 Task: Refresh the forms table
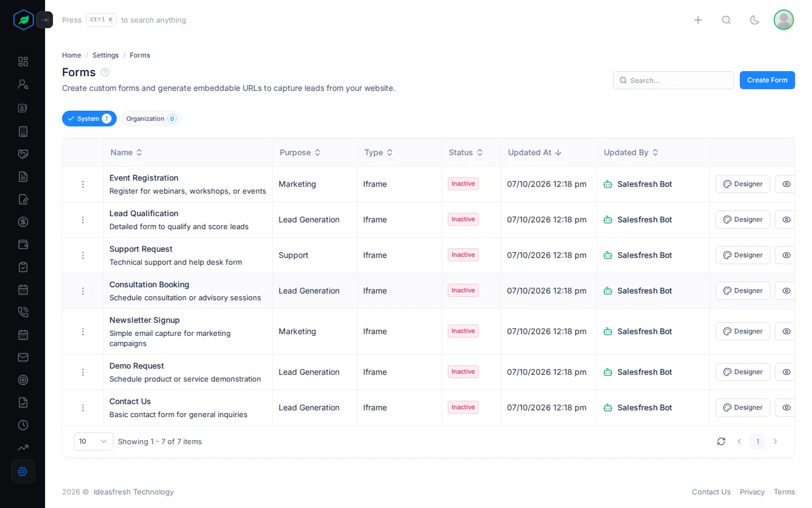coord(721,441)
